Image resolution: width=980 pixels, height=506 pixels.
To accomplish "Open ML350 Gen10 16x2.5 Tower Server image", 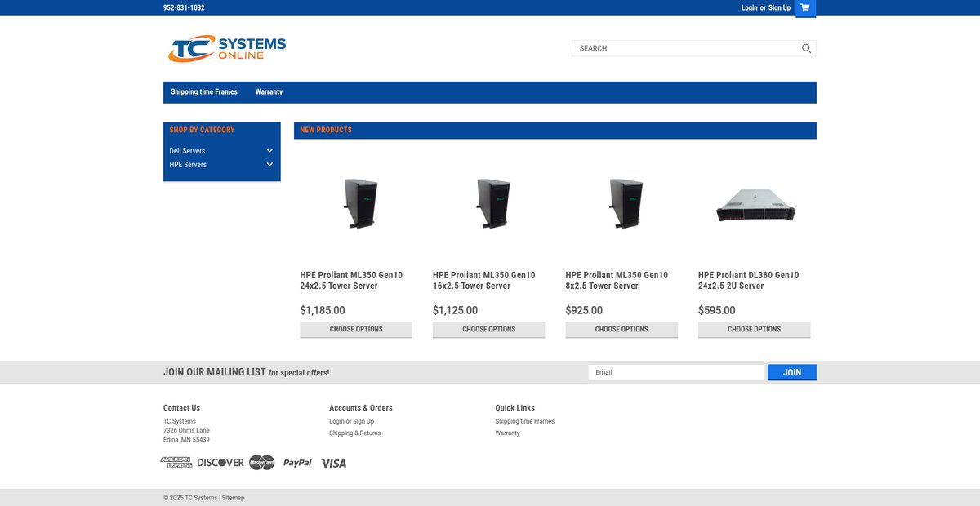I will (x=492, y=203).
